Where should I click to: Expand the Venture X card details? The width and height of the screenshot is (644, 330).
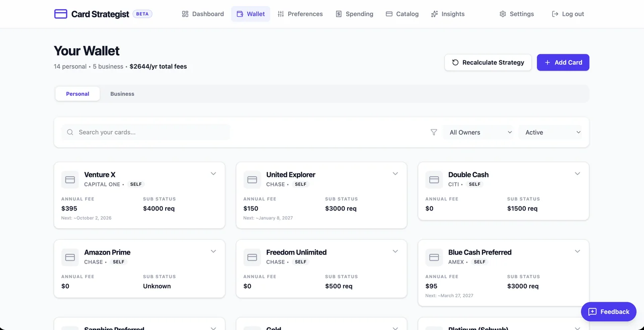point(213,174)
